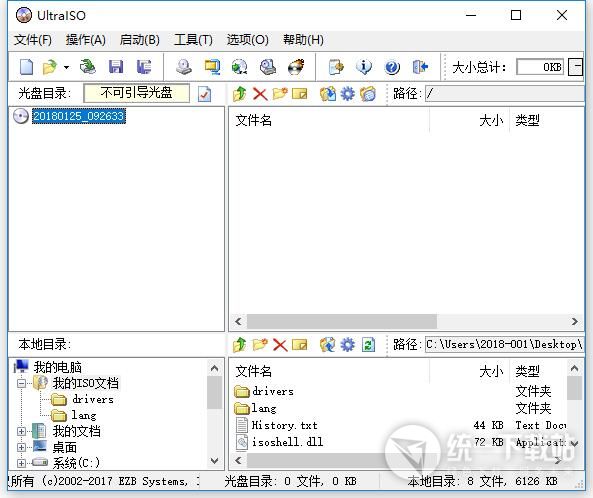Viewport: 593px width, 498px height.
Task: Click the Save floppy disk icon
Action: pyautogui.click(x=116, y=67)
